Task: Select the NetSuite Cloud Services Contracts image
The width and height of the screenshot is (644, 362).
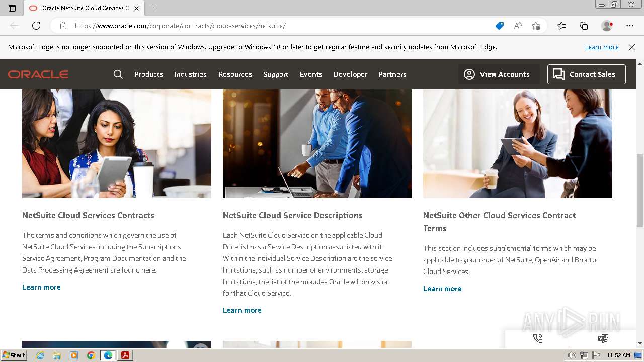Action: 117,144
